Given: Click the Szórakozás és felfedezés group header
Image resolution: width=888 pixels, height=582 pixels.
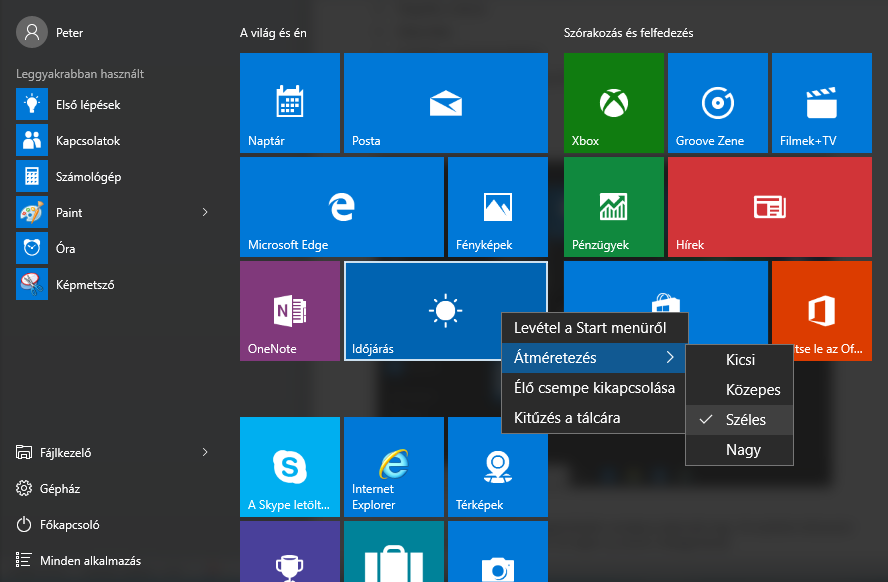Looking at the screenshot, I should [x=629, y=33].
